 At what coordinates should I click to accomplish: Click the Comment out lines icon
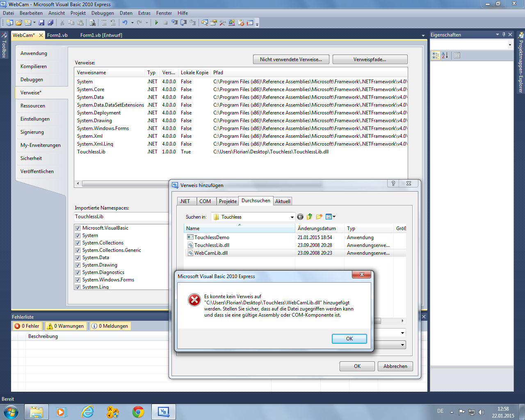tap(104, 23)
